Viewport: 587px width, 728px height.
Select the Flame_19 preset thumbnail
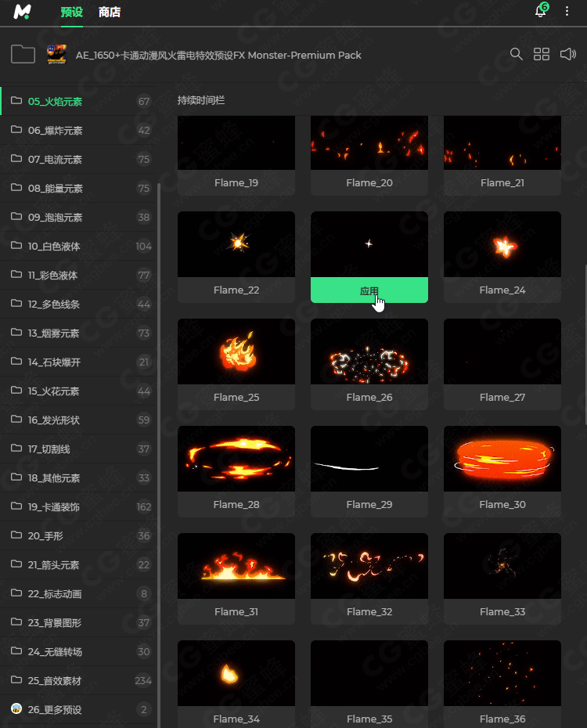(x=236, y=142)
